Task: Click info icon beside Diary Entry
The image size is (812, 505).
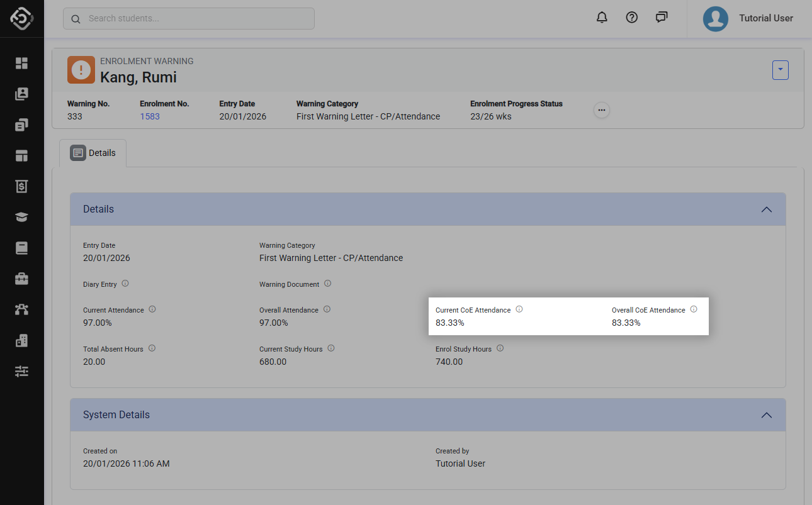Action: pyautogui.click(x=125, y=284)
